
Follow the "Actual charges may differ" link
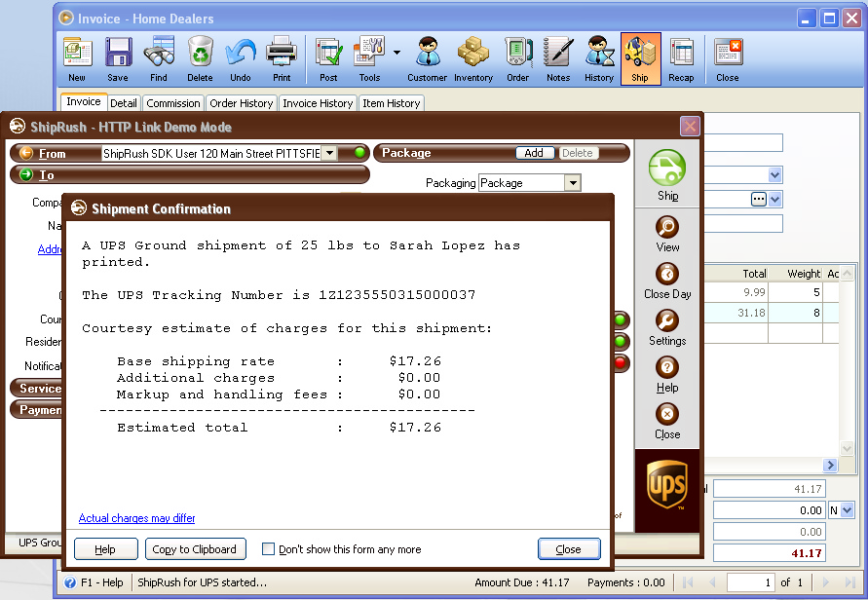pyautogui.click(x=136, y=518)
